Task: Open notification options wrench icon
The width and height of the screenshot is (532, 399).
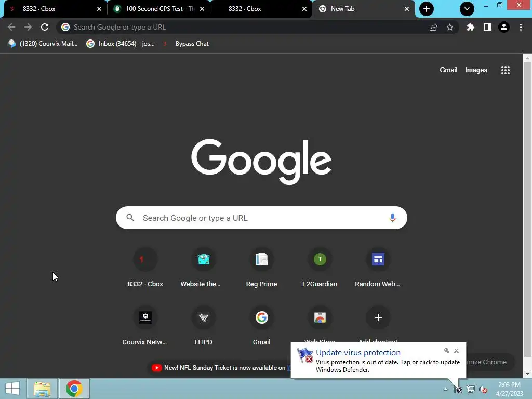Action: click(x=447, y=351)
